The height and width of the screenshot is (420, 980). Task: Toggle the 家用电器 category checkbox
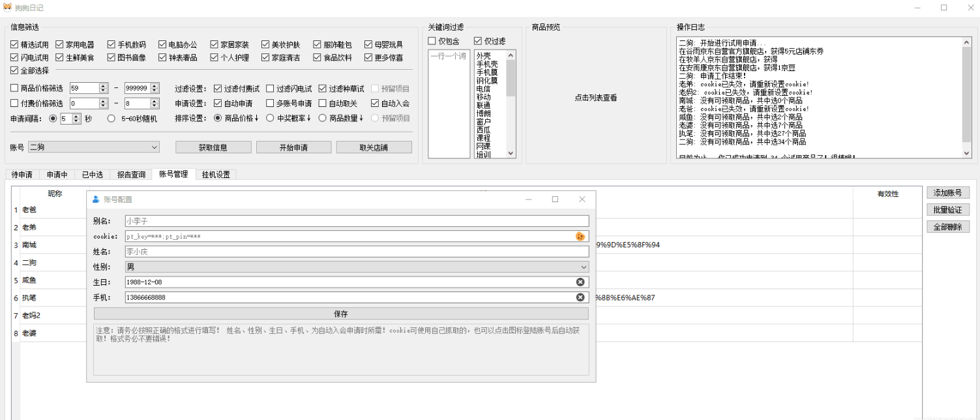[x=60, y=45]
